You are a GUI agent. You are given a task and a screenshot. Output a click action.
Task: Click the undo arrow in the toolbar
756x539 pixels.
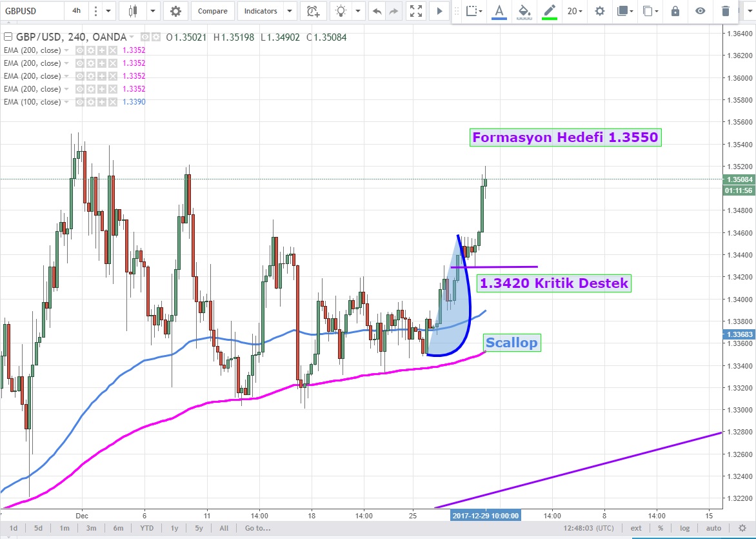click(x=377, y=11)
